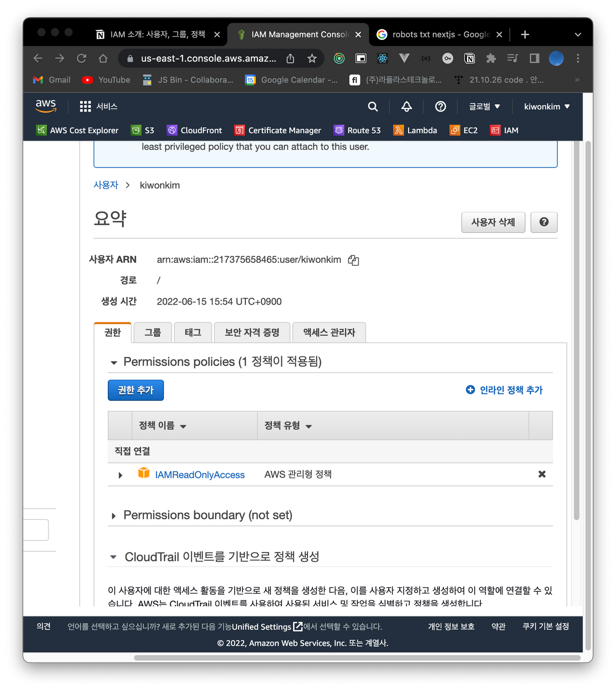The width and height of the screenshot is (616, 691).
Task: Remove the IAMReadOnlyAccess policy with the X
Action: pyautogui.click(x=542, y=474)
